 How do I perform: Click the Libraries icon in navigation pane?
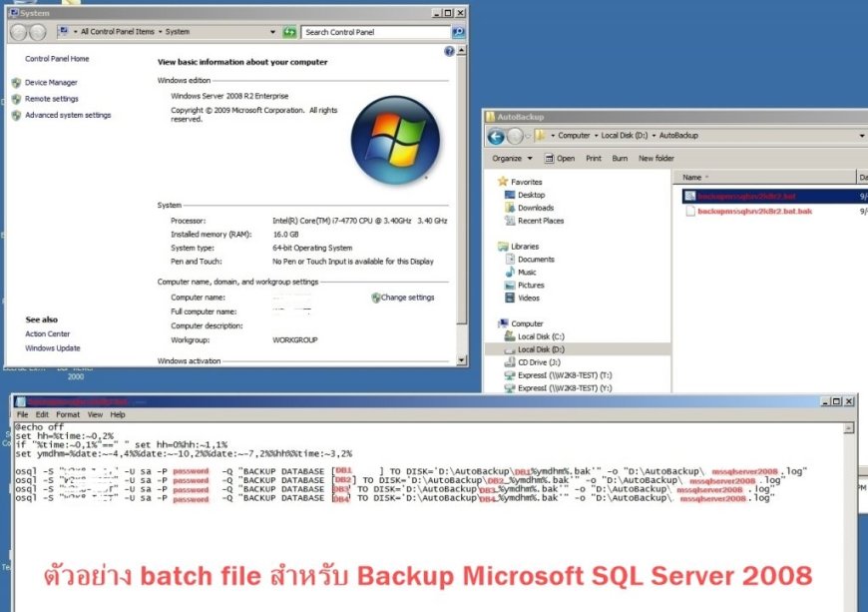coord(503,246)
